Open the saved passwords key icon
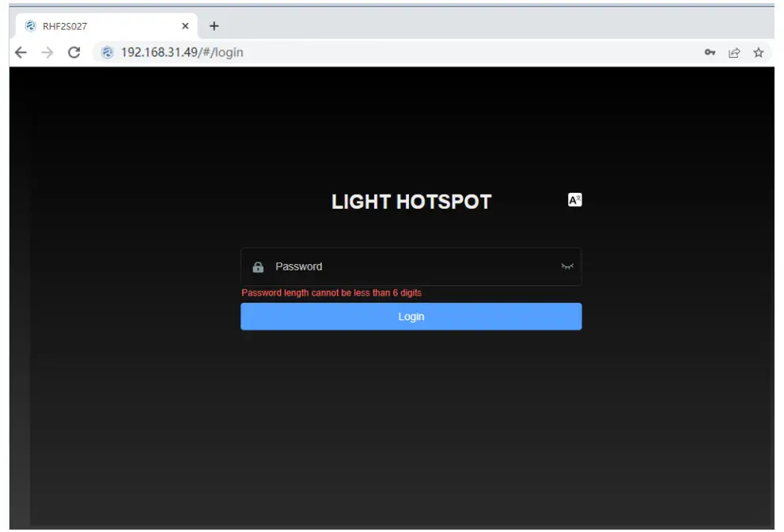This screenshot has width=784, height=532. tap(710, 52)
